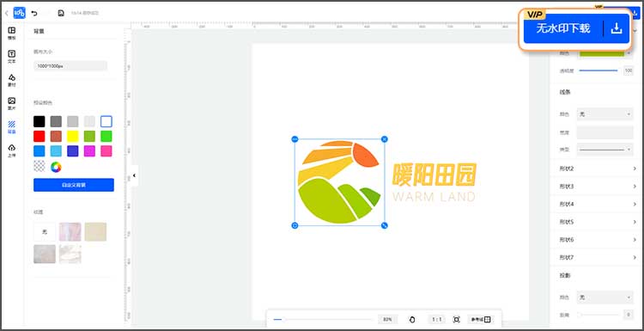The width and height of the screenshot is (644, 331).
Task: Click the delete handle on selected logo
Action: pos(385,139)
